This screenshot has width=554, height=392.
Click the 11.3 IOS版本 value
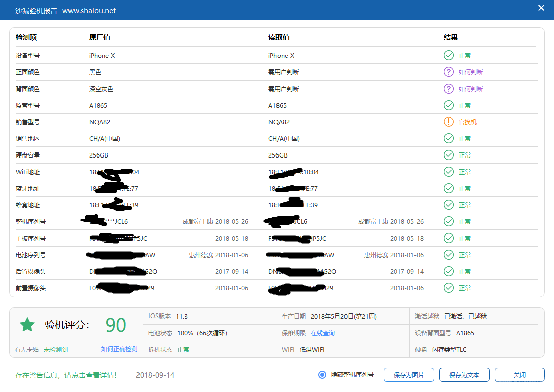[x=182, y=316]
